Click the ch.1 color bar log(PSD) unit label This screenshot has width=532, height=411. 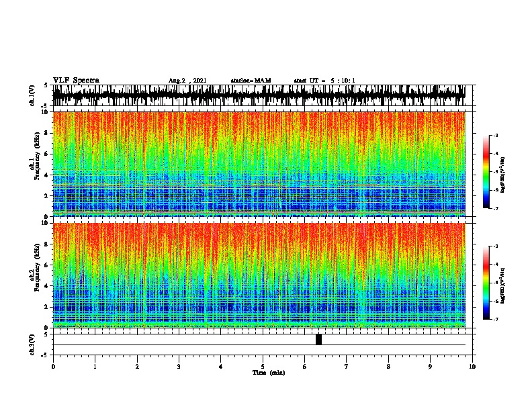click(x=503, y=175)
